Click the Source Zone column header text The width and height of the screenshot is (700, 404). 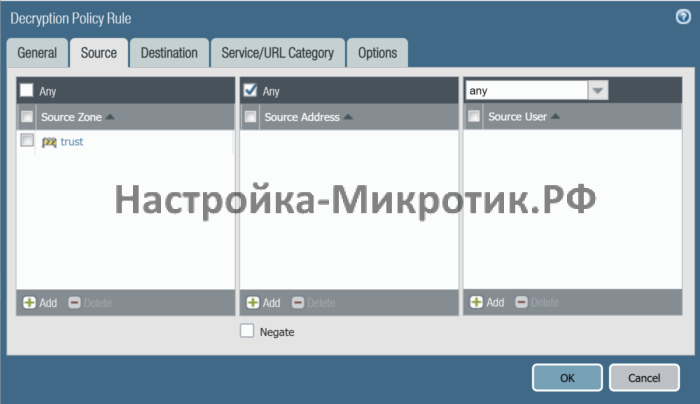71,117
